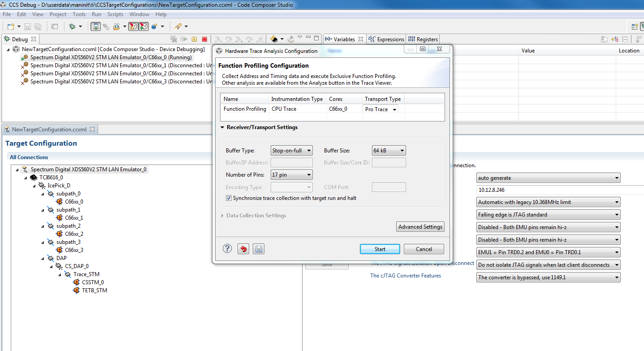Click the Debug bug icon in main toolbar
The image size is (644, 351).
point(72,27)
